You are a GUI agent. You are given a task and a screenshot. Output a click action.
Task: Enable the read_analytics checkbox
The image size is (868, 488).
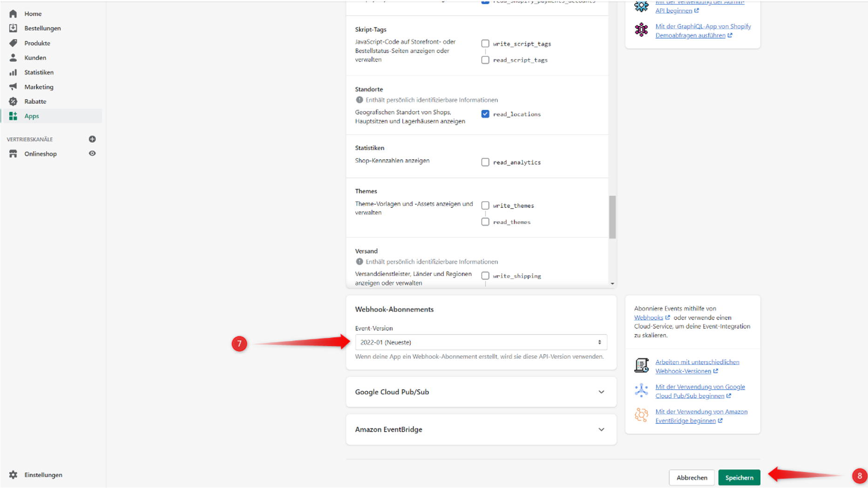point(485,162)
